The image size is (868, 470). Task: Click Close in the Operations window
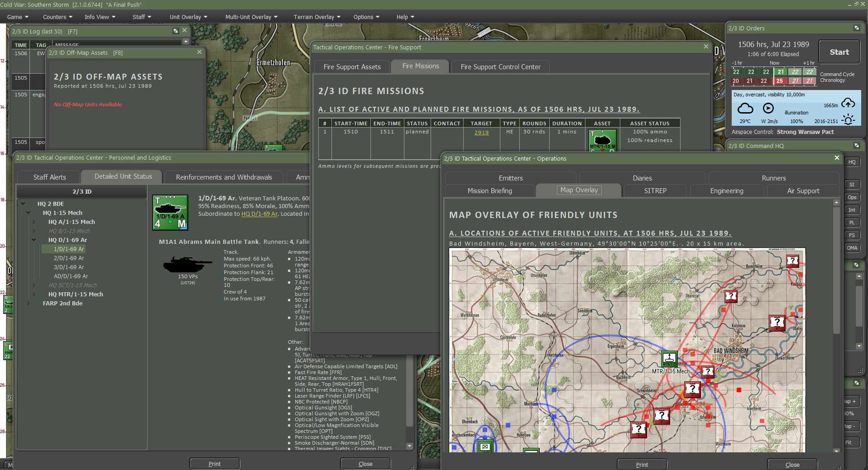tap(792, 465)
